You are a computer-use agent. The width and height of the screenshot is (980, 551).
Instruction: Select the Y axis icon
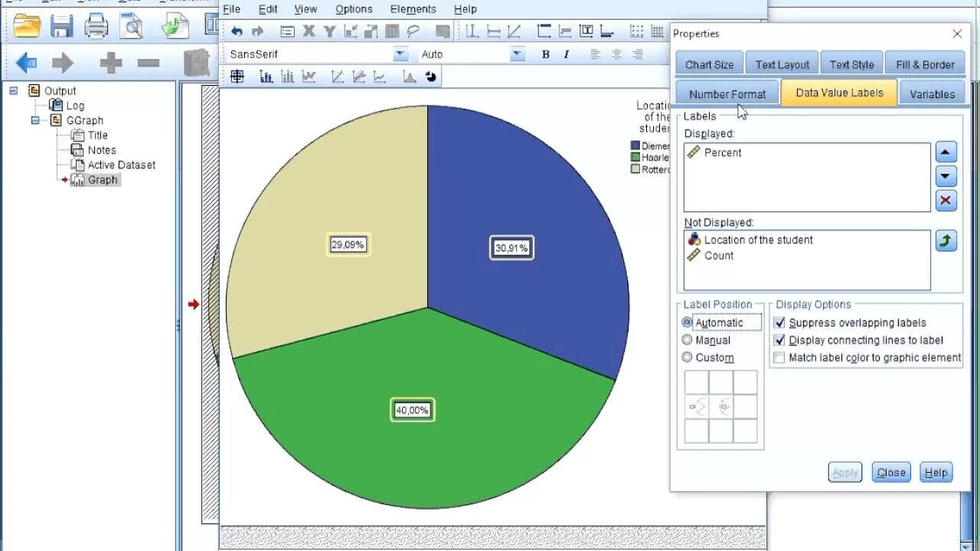pyautogui.click(x=330, y=31)
